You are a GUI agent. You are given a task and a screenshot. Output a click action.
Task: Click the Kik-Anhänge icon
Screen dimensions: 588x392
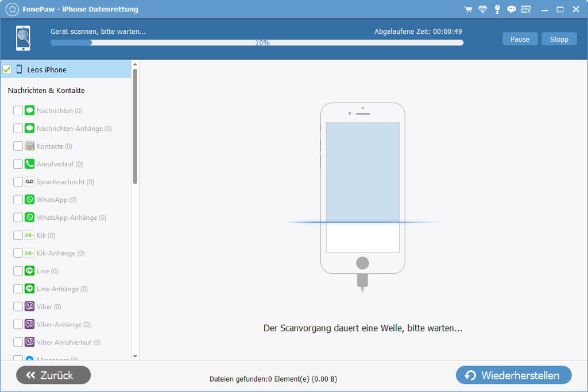(x=30, y=253)
